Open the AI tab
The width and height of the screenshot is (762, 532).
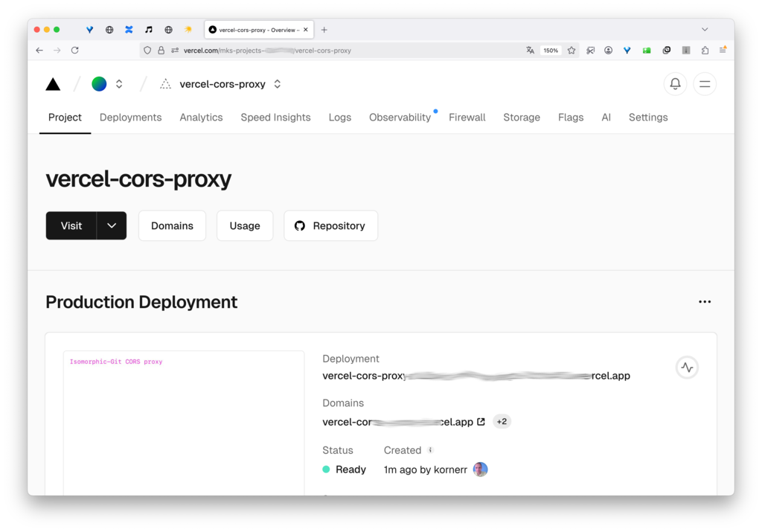(x=606, y=118)
